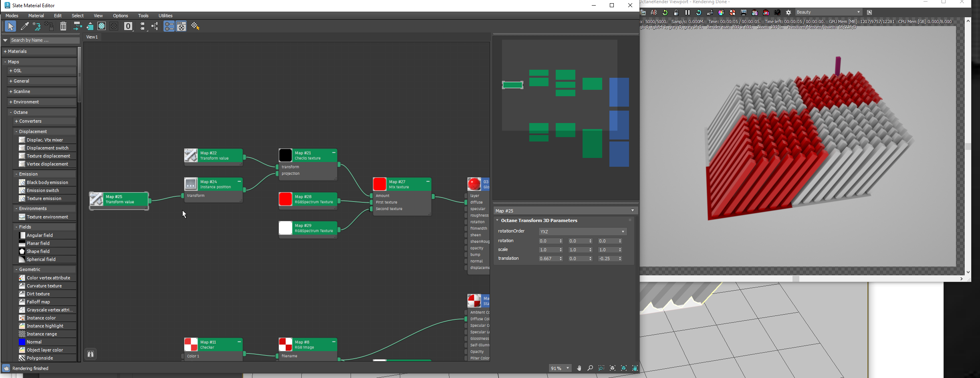
Task: Click Assign Material to Selection icon
Action: (37, 26)
